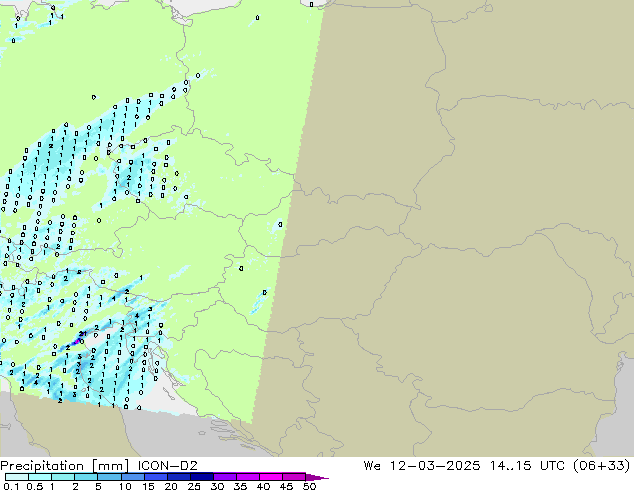Click the 'ICON-D2' model name label
This screenshot has height=490, width=634.
pyautogui.click(x=167, y=466)
